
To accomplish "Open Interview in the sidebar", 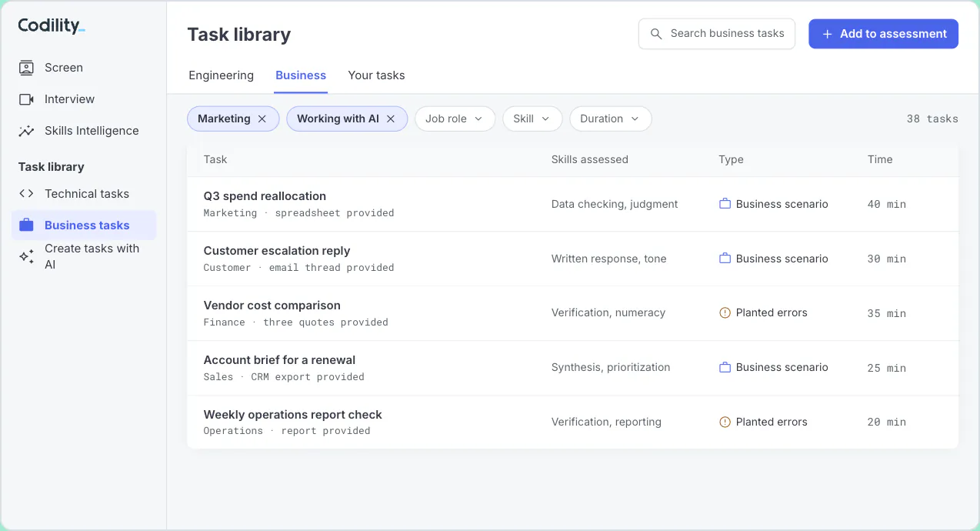I will 84,99.
